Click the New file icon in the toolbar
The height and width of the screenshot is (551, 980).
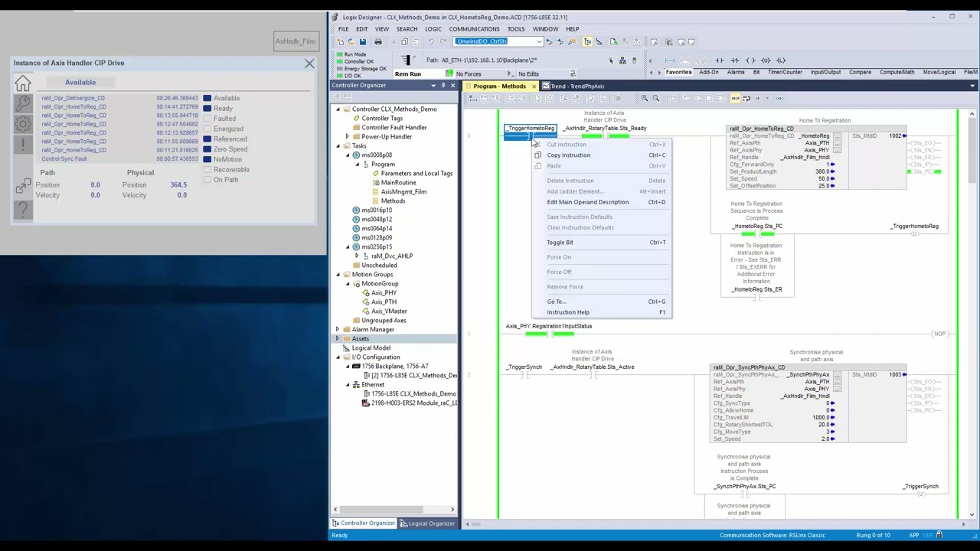[340, 42]
